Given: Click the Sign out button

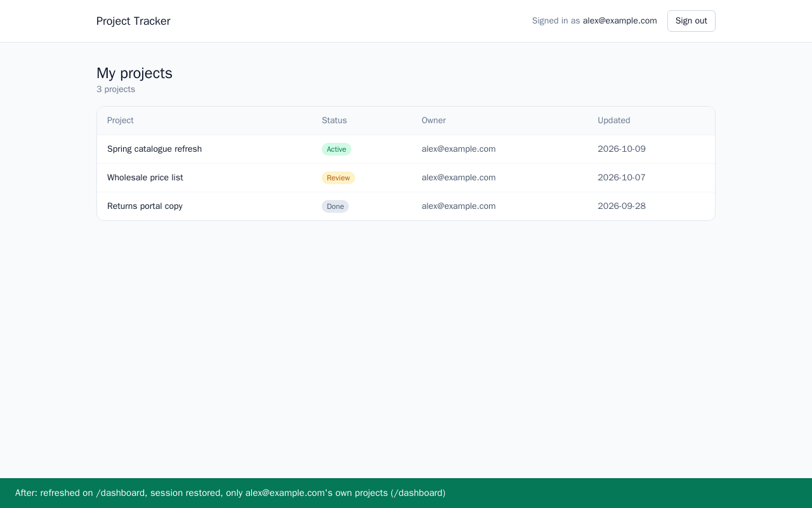Looking at the screenshot, I should coord(691,21).
